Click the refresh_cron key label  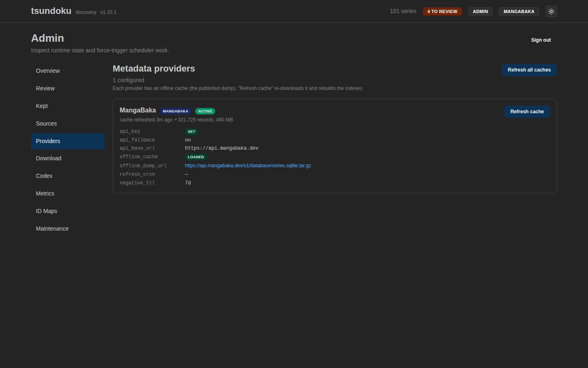click(x=137, y=174)
